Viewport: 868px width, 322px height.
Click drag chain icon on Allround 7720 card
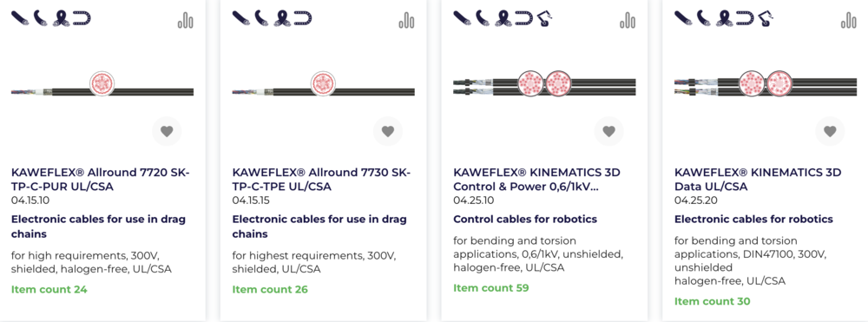[82, 18]
